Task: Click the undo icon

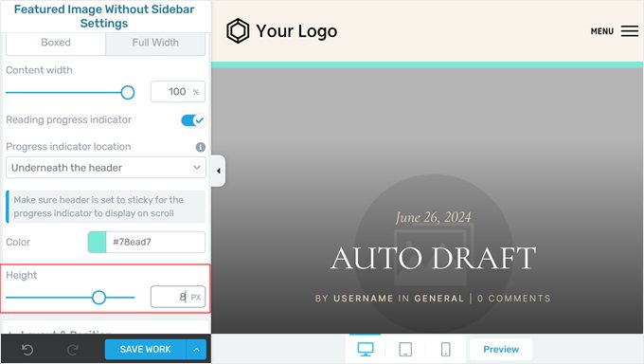Action: click(27, 350)
